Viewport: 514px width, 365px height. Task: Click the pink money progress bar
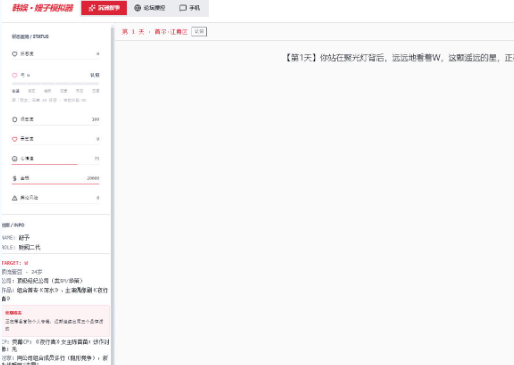tap(56, 184)
